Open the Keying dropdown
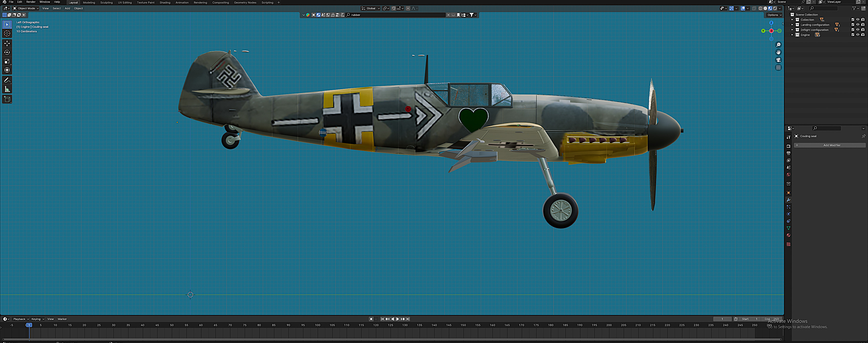Viewport: 868px width, 343px height. [x=38, y=319]
